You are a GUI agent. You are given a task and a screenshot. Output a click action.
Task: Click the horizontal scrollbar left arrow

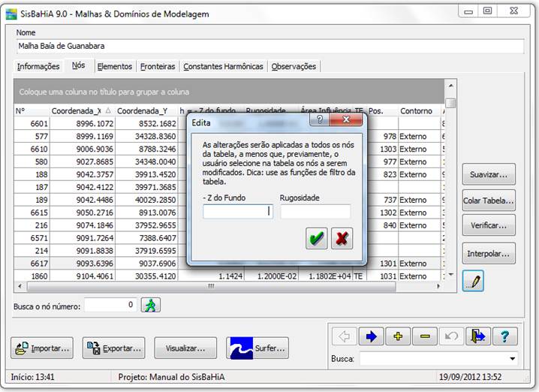tap(20, 286)
